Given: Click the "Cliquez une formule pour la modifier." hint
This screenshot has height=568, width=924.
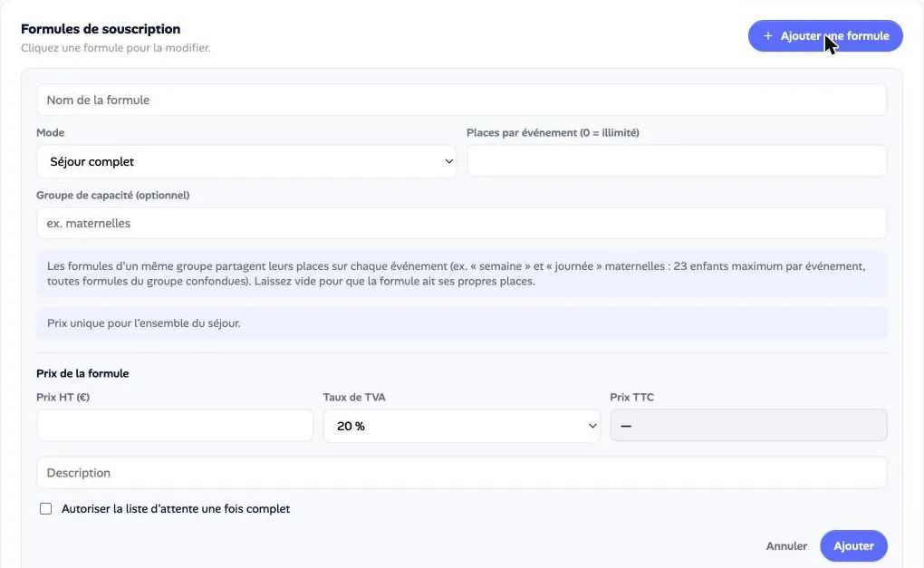Looking at the screenshot, I should tap(116, 48).
